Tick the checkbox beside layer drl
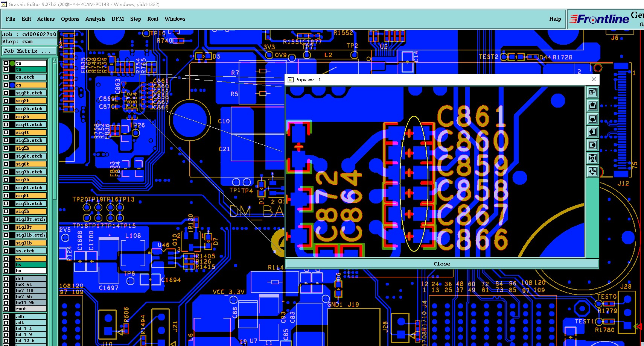 [x=6, y=279]
